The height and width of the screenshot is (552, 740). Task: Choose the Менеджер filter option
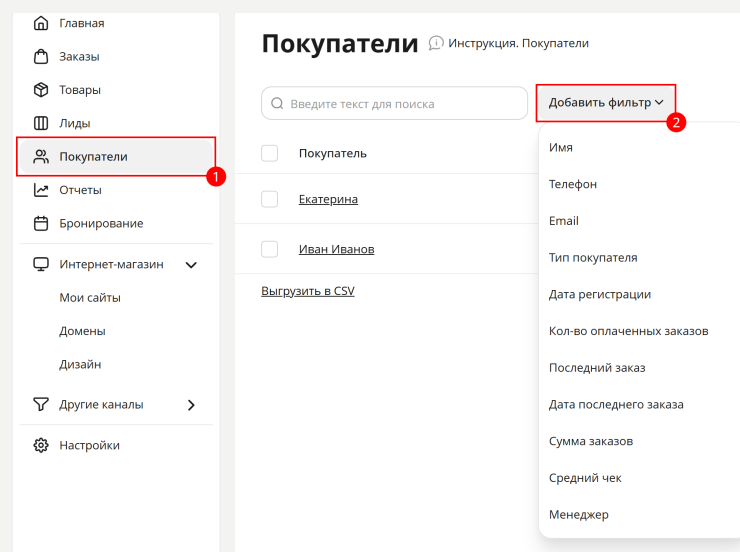579,515
